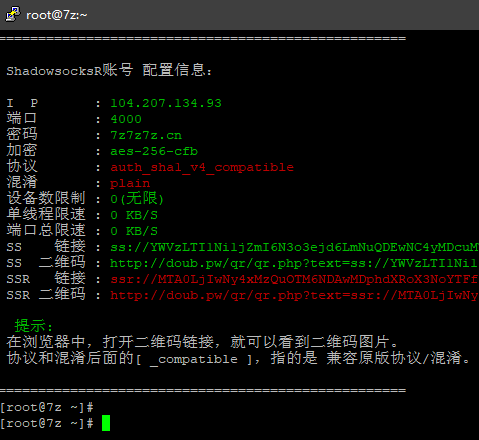Click the [ _compatible ] text in hint
Screen dimensions: 479x440
[x=194, y=359]
